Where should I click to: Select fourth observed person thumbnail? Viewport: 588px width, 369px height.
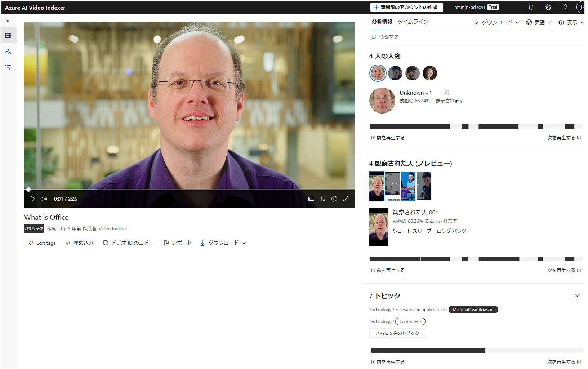(424, 186)
